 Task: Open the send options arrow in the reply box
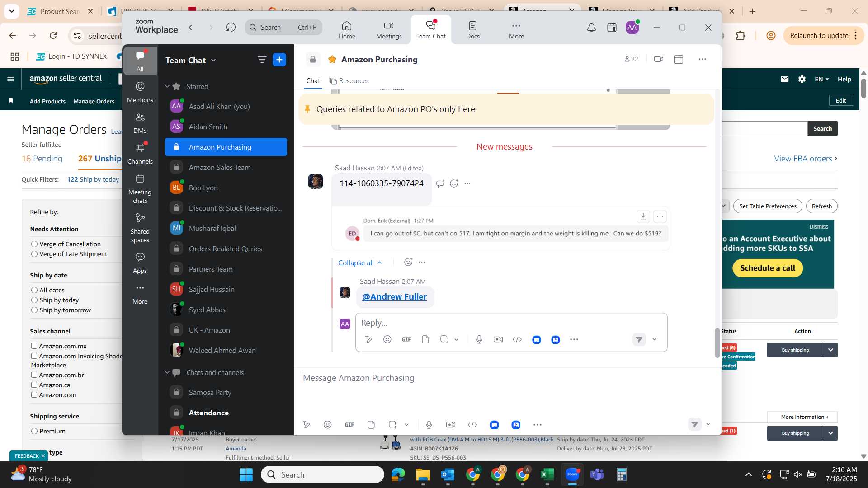[654, 339]
